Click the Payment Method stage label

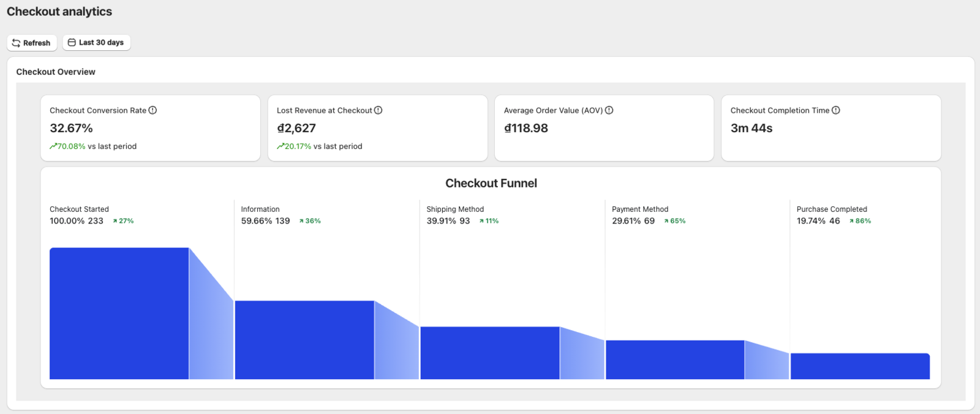coord(640,209)
